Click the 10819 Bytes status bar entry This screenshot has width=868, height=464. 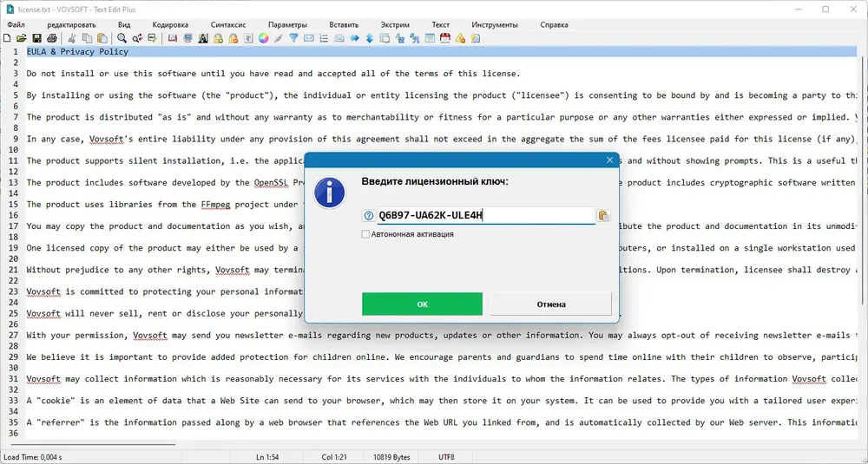(392, 457)
